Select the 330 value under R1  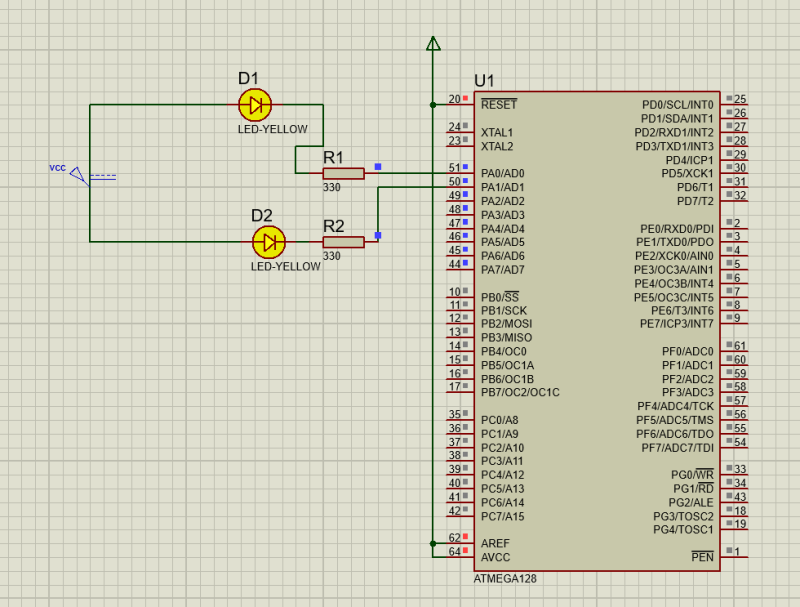coord(331,187)
